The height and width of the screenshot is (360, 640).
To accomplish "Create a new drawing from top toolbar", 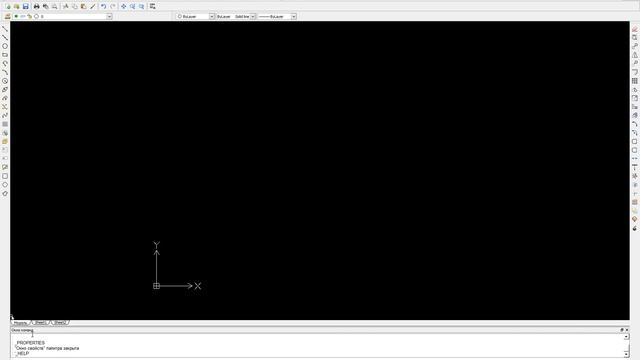I will pos(7,7).
